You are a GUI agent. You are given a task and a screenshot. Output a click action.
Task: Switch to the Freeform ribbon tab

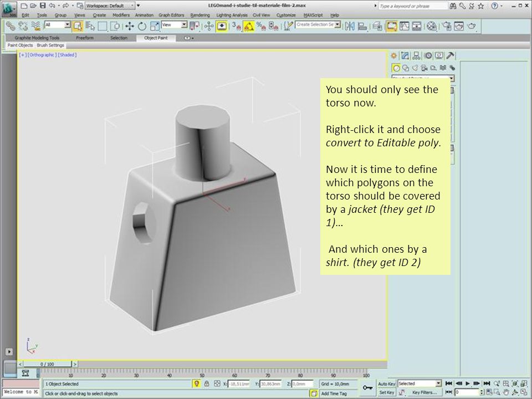pos(85,38)
